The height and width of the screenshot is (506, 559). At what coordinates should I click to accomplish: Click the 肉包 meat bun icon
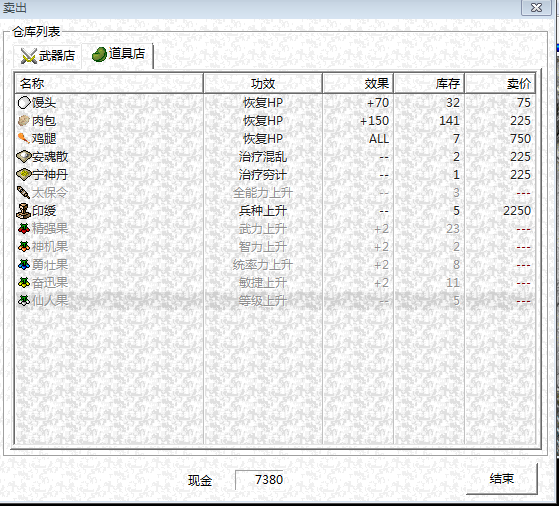point(24,121)
